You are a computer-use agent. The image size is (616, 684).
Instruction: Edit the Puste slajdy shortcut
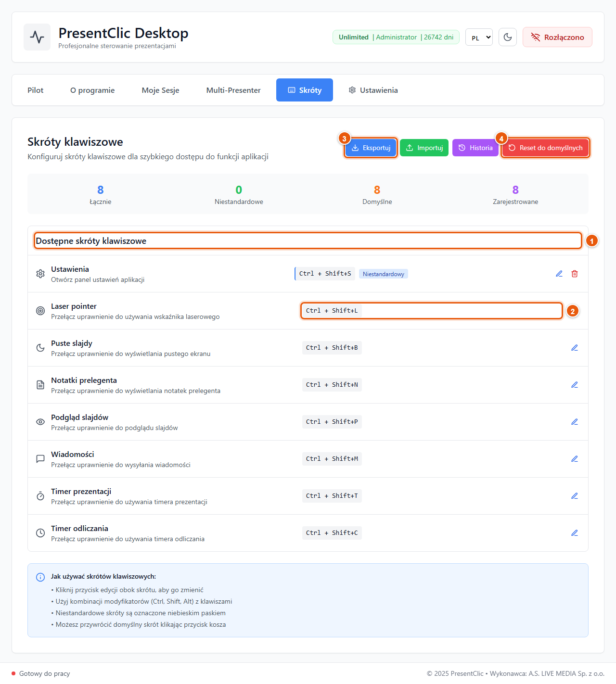tap(575, 348)
